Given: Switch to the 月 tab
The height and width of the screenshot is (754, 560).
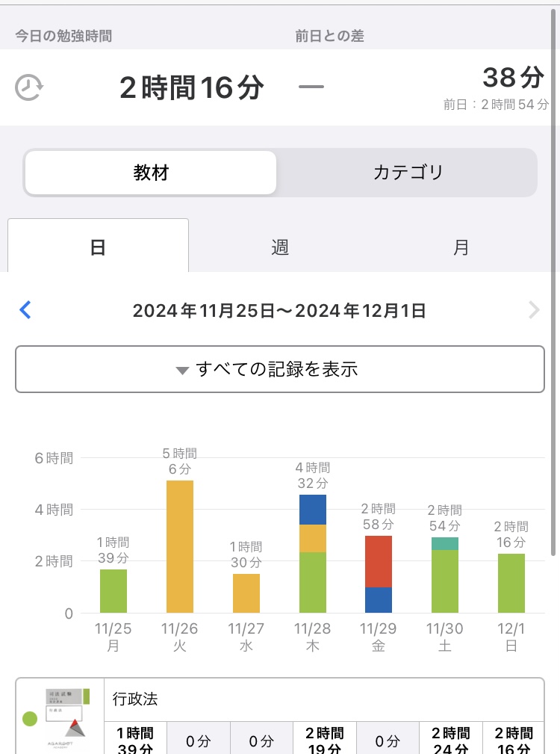Looking at the screenshot, I should point(461,247).
